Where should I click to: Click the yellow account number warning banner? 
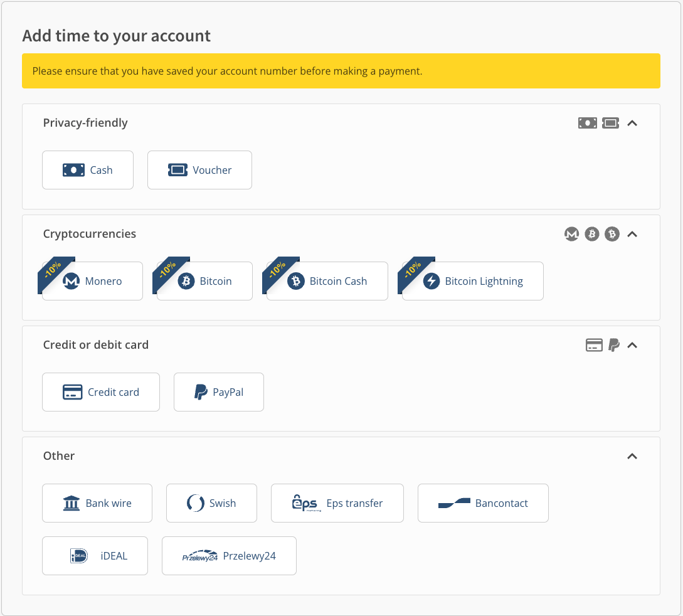[x=341, y=71]
